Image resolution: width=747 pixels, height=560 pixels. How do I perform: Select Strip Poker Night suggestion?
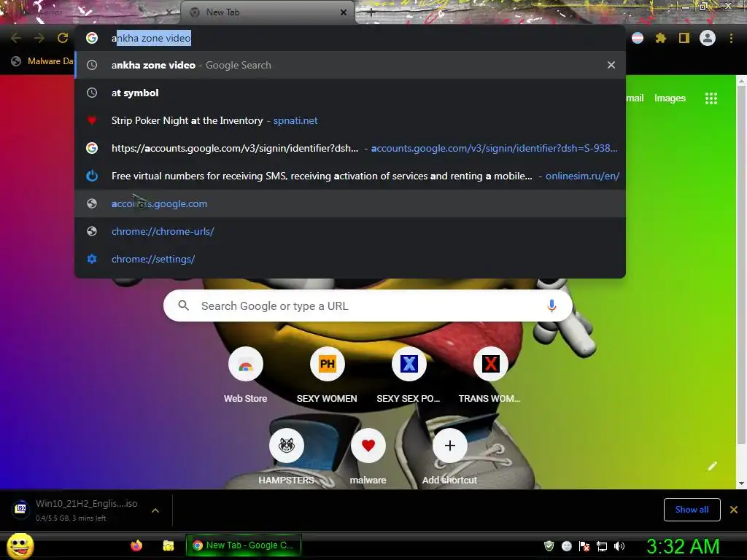(x=350, y=120)
